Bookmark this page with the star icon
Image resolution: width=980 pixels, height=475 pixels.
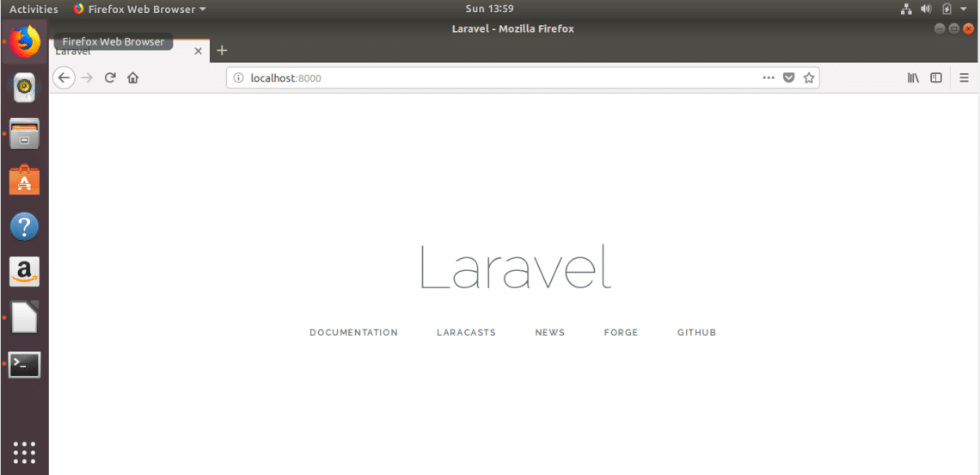808,77
